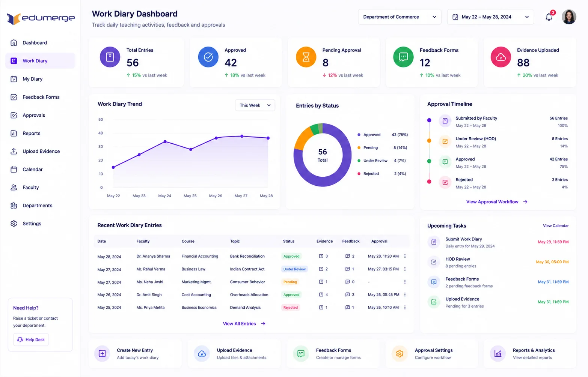
Task: Click the Total Entries purple icon
Action: point(110,57)
